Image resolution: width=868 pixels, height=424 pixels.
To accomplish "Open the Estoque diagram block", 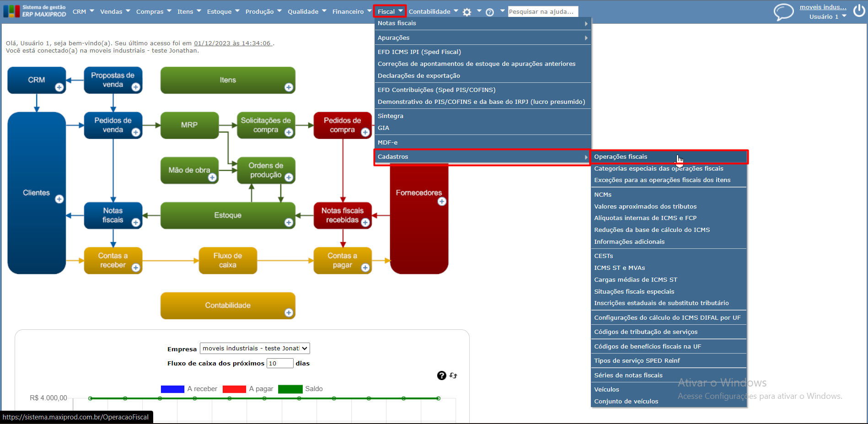I will click(228, 215).
